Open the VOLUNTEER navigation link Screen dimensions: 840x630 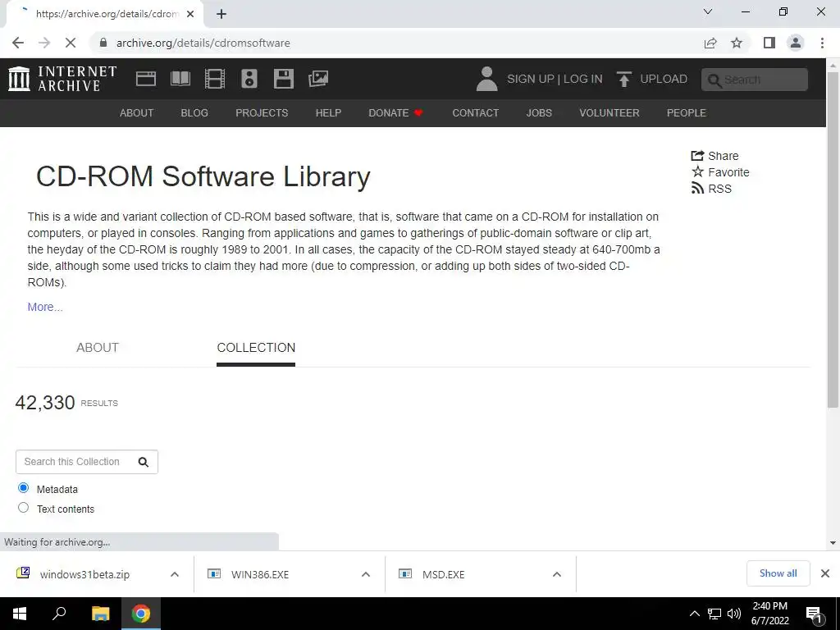[609, 113]
